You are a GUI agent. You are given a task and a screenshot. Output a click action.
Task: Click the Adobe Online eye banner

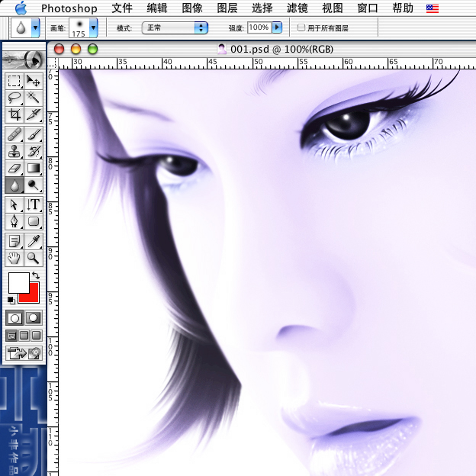click(x=24, y=59)
